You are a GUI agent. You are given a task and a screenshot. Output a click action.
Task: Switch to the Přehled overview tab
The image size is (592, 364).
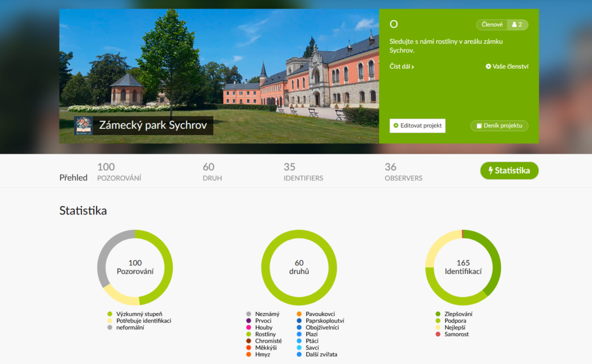[73, 177]
